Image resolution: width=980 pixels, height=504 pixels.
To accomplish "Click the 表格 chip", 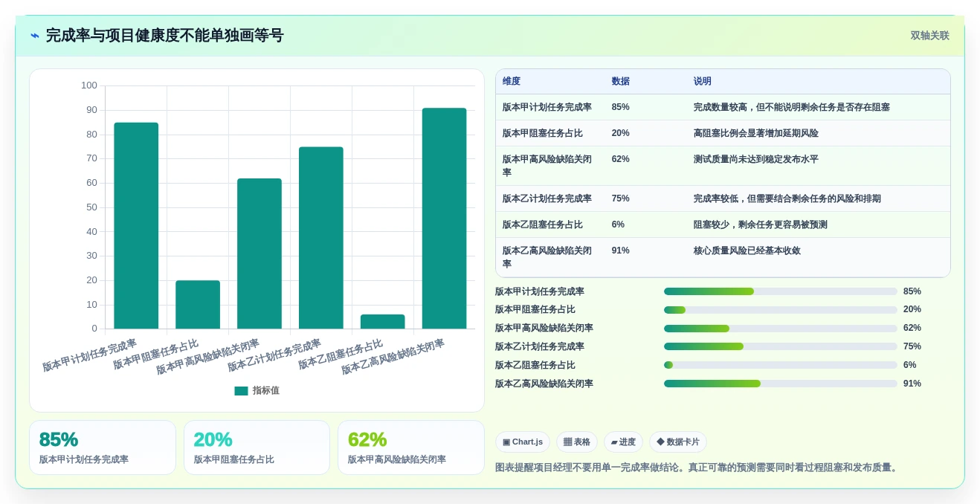I will pyautogui.click(x=577, y=442).
